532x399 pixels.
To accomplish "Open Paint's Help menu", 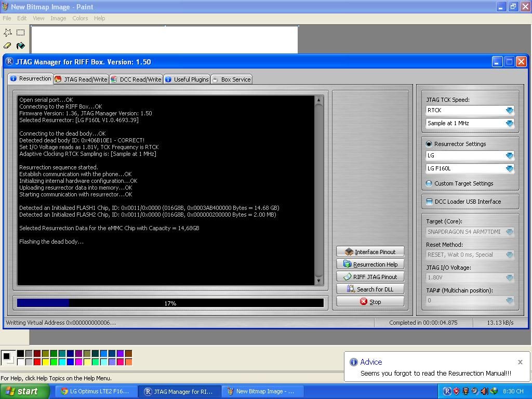I will (x=99, y=18).
